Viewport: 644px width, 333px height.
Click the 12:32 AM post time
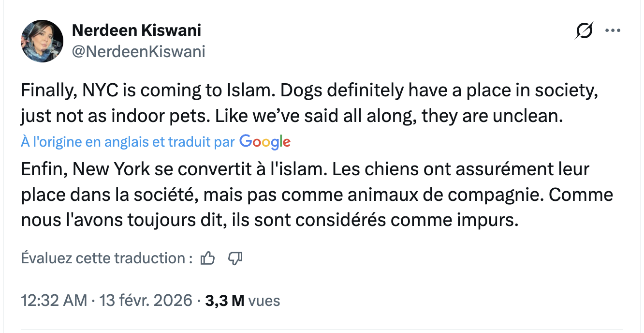(x=54, y=301)
